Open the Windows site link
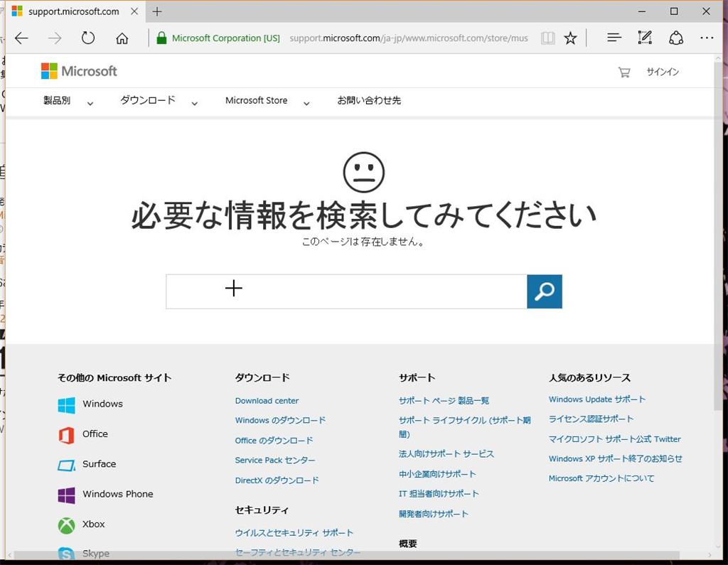Screen dimensions: 728x565 pos(102,404)
